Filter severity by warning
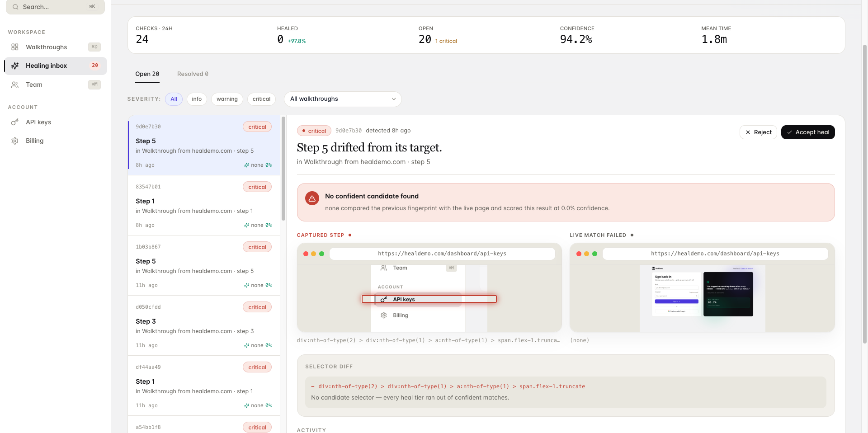The height and width of the screenshot is (433, 868). tap(227, 99)
